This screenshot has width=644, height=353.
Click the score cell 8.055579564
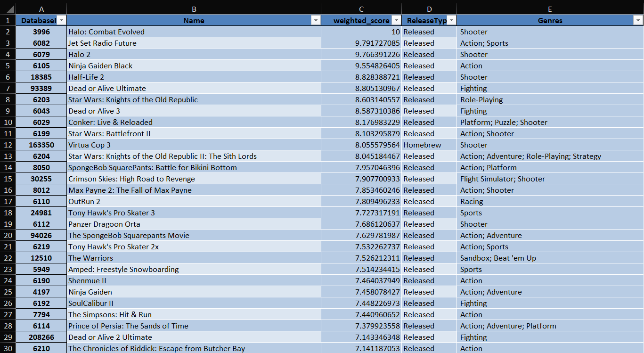[x=361, y=145]
